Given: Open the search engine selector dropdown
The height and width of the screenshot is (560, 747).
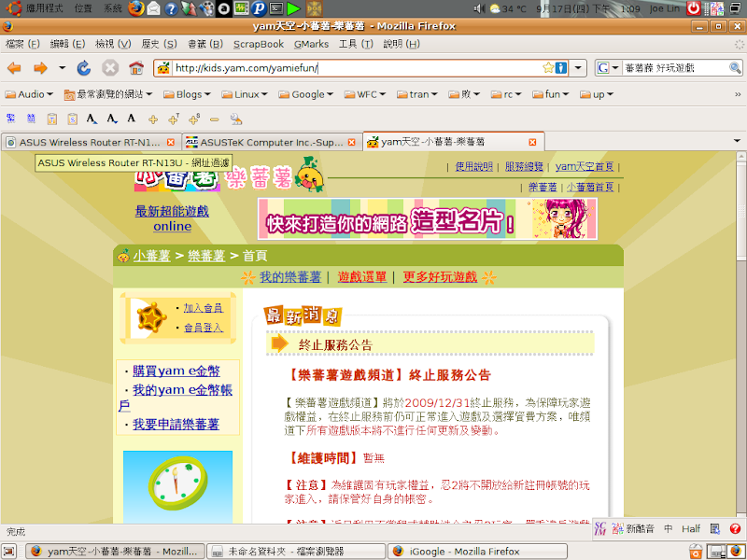Looking at the screenshot, I should (615, 68).
